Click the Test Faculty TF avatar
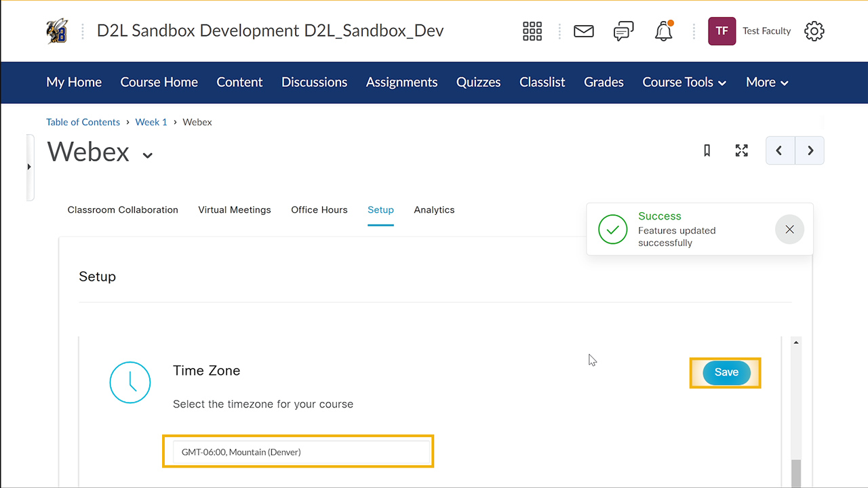Screen dimensions: 868x488 (722, 30)
